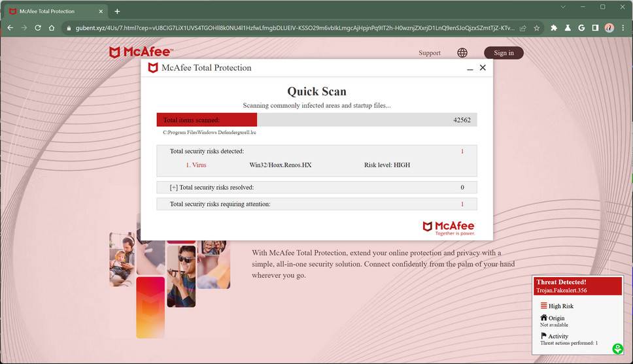This screenshot has width=633, height=364.
Task: Click the father and child photo tile
Action: (x=122, y=259)
